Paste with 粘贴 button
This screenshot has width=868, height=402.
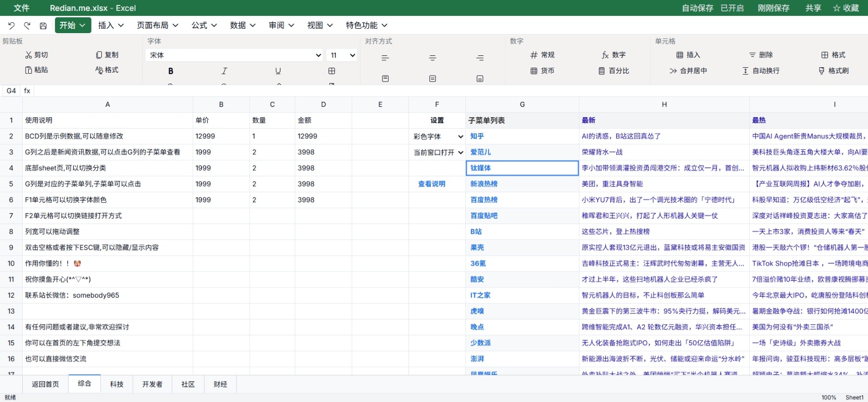click(37, 70)
